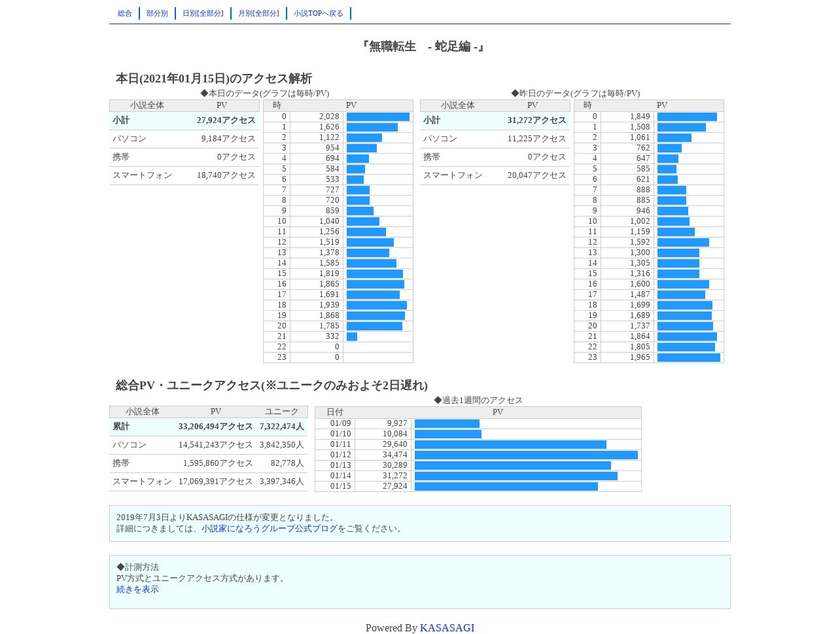Click heading 本日(2021年01月15日)のアクセス解析
This screenshot has height=634, width=840.
pyautogui.click(x=214, y=79)
